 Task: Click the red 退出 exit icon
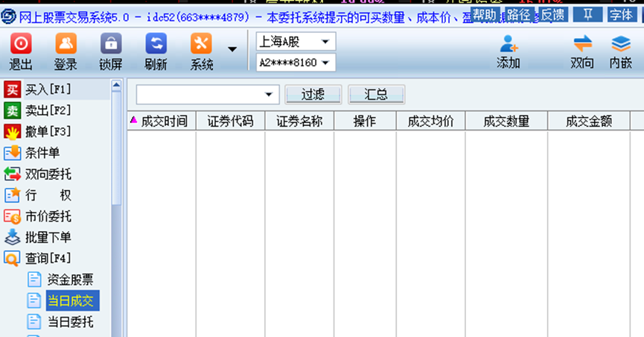20,44
